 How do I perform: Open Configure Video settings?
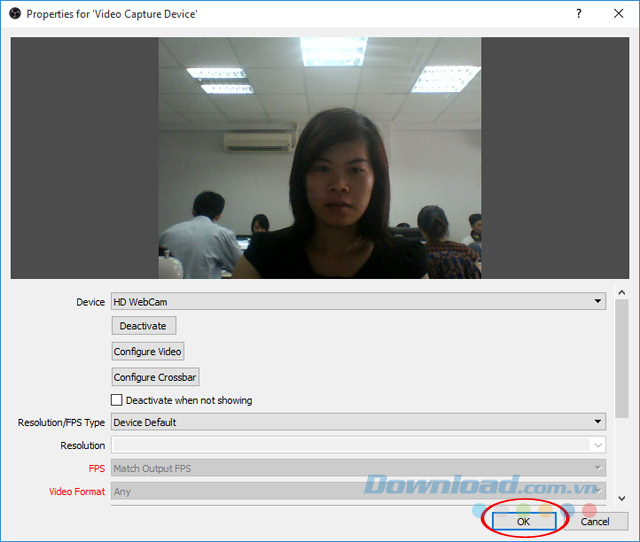click(x=148, y=351)
